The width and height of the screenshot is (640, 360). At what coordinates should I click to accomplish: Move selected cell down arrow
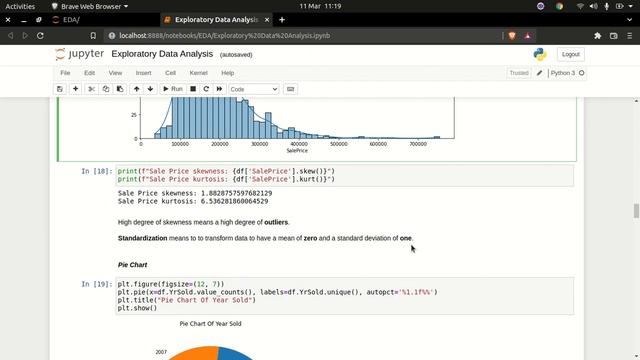(150, 89)
